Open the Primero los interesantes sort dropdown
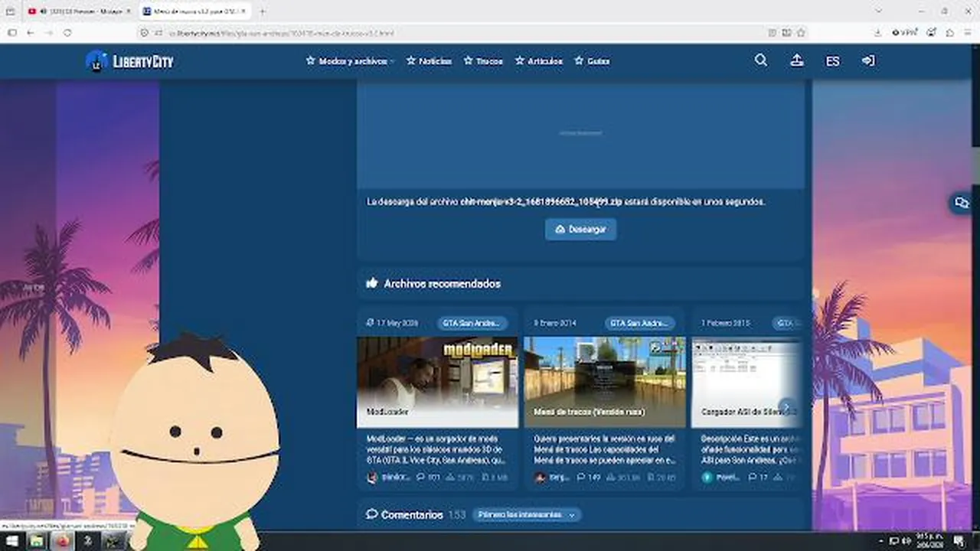The width and height of the screenshot is (980, 551). click(526, 515)
